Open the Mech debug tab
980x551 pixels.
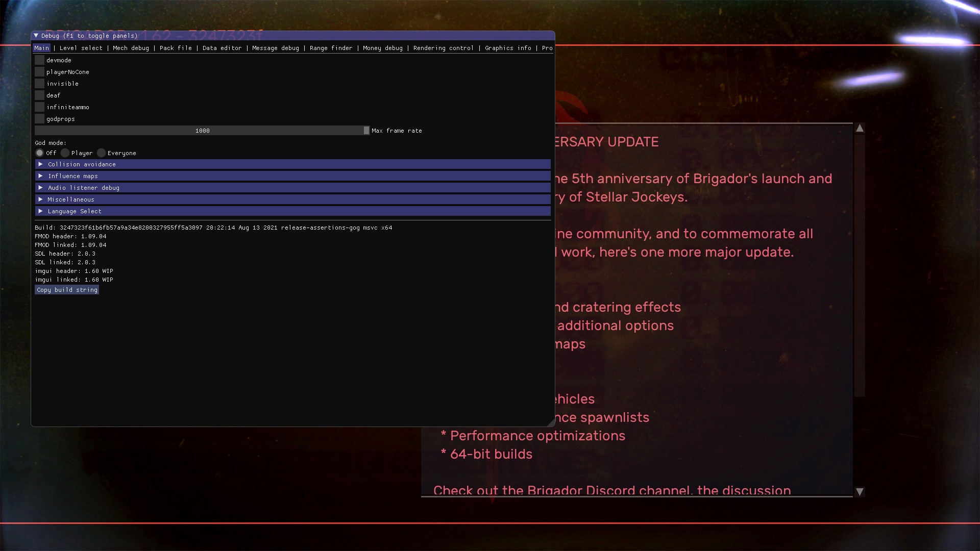[x=131, y=48]
